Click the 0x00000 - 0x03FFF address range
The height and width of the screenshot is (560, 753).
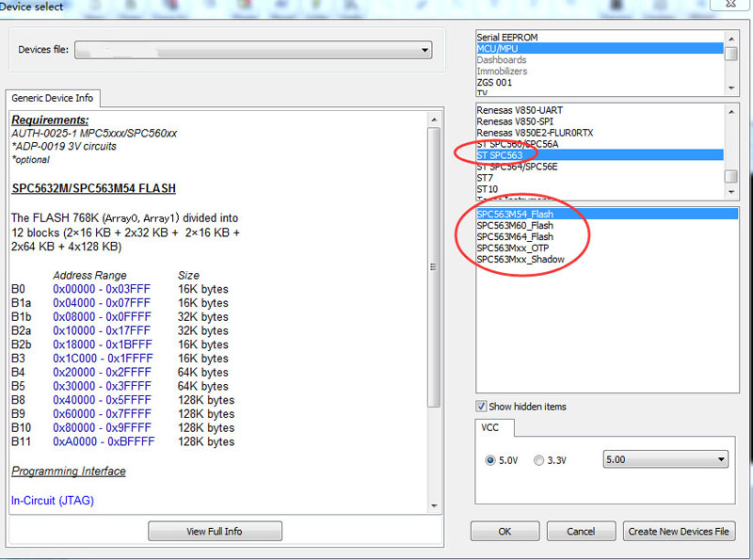102,289
